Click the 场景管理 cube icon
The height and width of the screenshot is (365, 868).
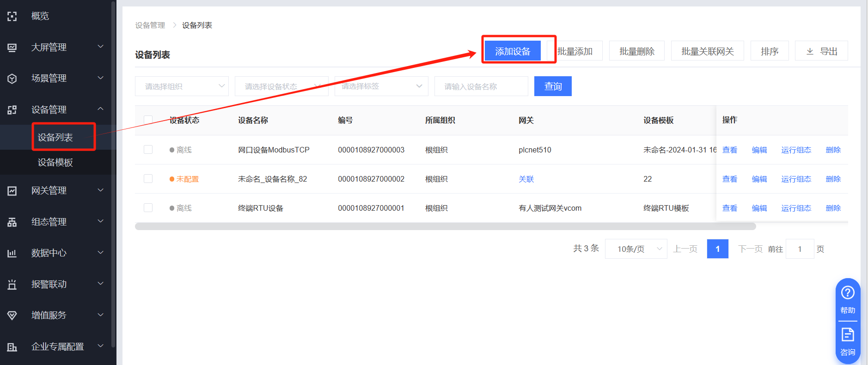[x=12, y=79]
